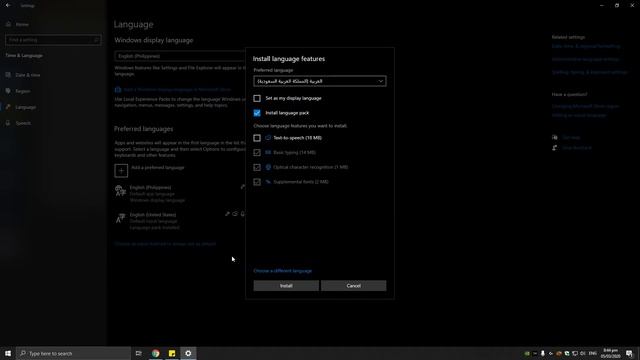
Task: Open the Windows Start menu
Action: click(8, 353)
